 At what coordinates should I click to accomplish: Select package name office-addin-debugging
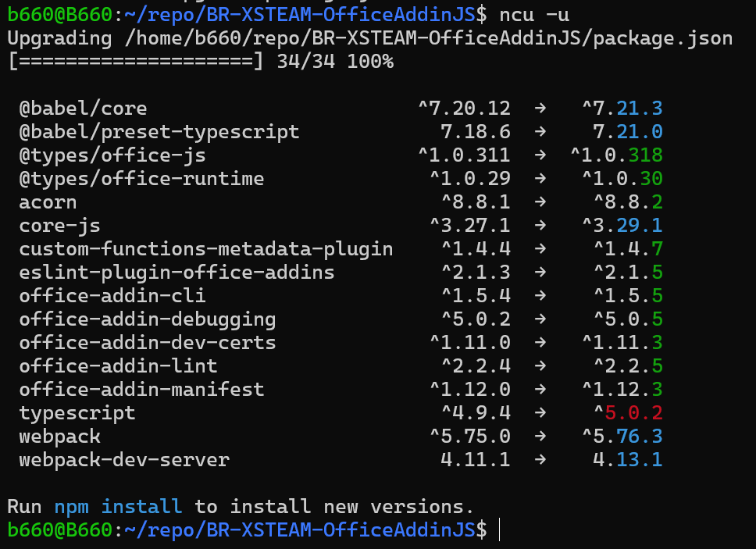(x=148, y=319)
